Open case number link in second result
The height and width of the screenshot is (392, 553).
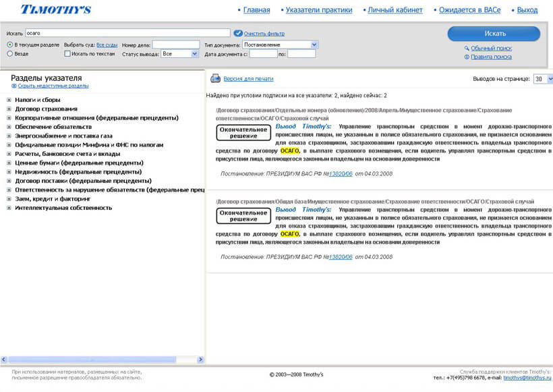[341, 257]
